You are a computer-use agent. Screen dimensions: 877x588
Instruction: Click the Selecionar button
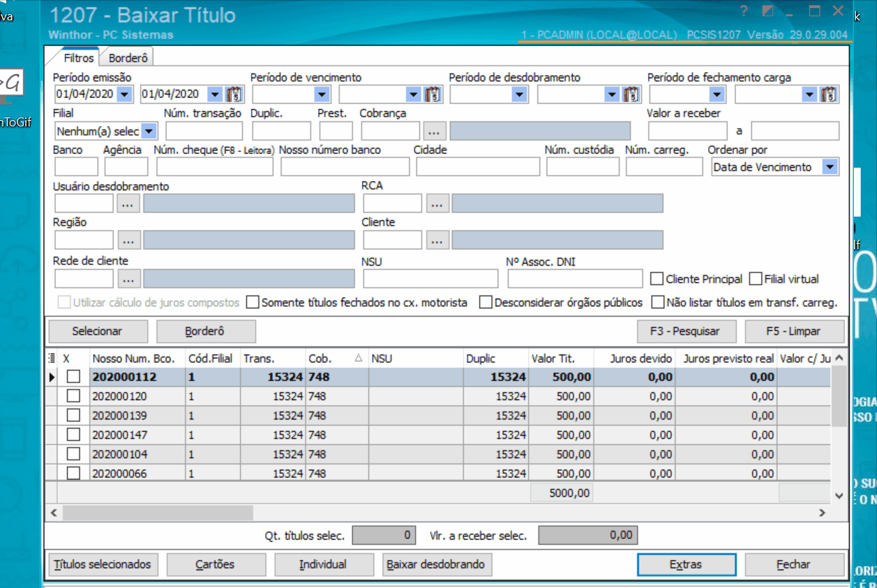[97, 331]
